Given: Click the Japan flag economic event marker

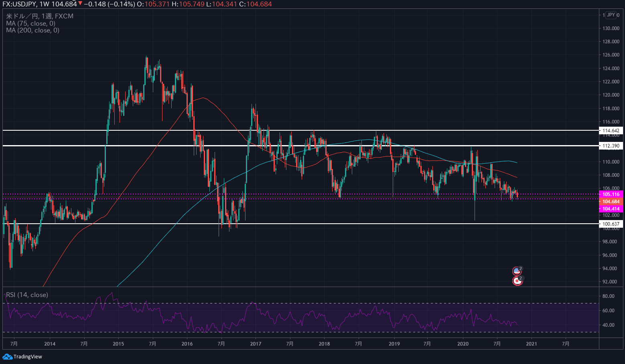Looking at the screenshot, I should click(517, 281).
